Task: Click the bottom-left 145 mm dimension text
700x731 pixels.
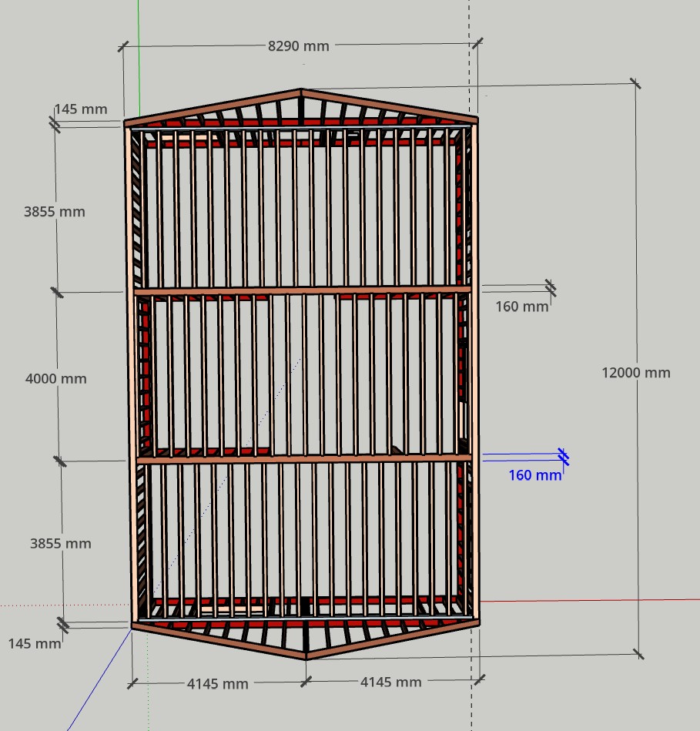Action: click(35, 643)
